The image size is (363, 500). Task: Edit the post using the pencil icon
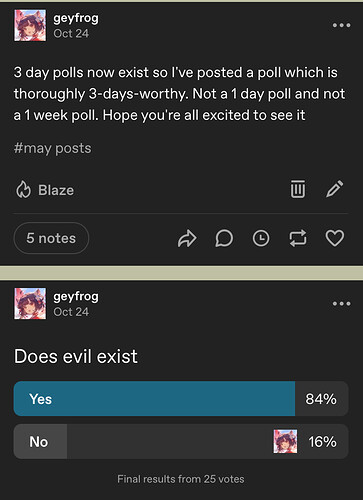pos(334,189)
